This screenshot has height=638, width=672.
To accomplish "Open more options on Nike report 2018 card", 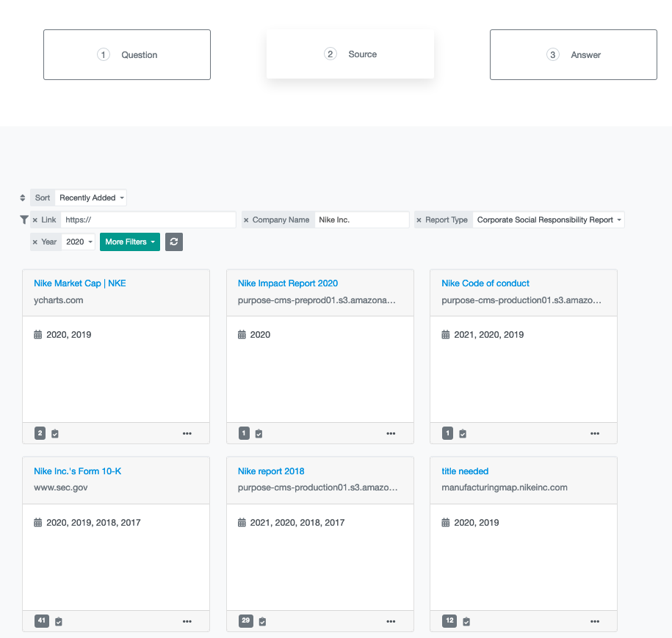I will click(391, 621).
